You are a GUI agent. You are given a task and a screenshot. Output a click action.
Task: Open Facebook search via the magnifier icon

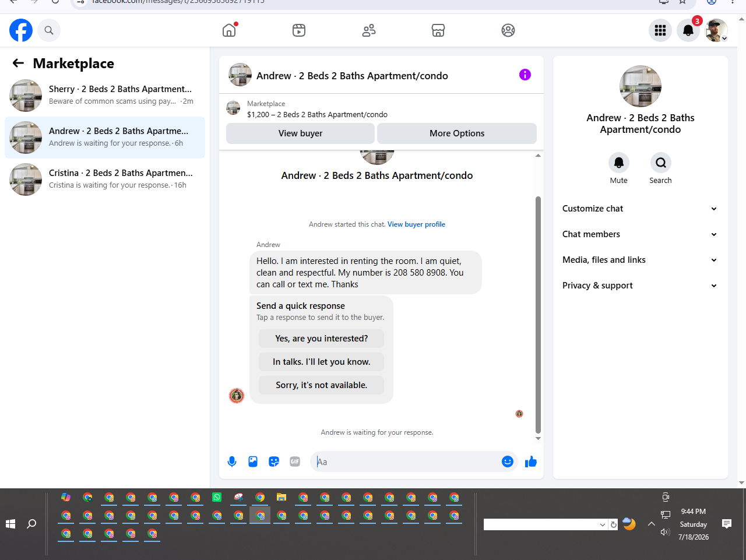[x=49, y=30]
